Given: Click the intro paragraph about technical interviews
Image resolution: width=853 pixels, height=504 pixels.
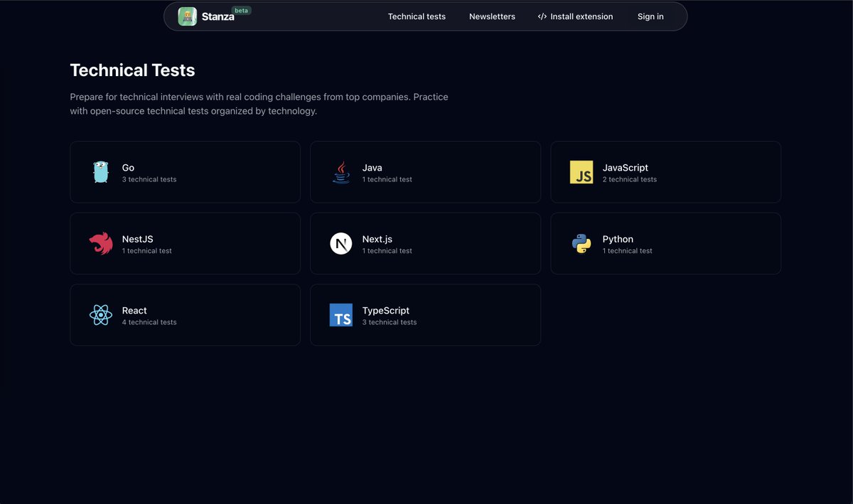Looking at the screenshot, I should (x=259, y=104).
